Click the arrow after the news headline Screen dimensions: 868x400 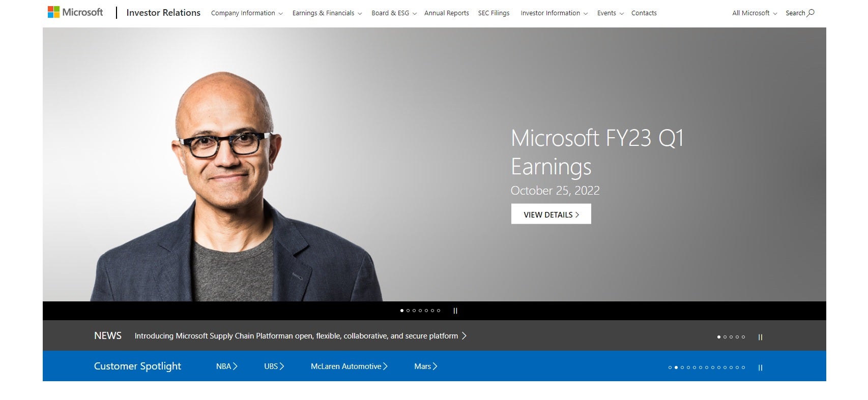(464, 336)
